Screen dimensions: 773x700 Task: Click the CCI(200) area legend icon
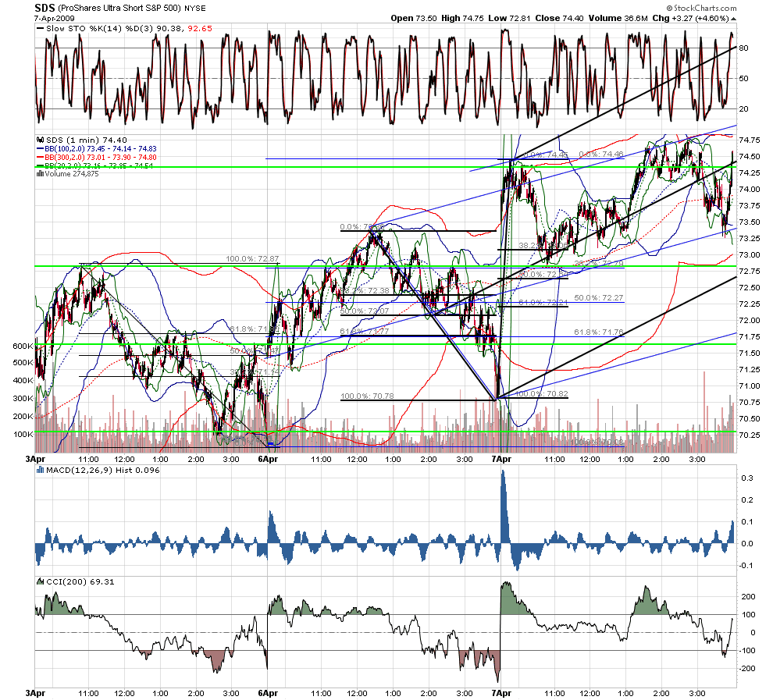(x=41, y=582)
